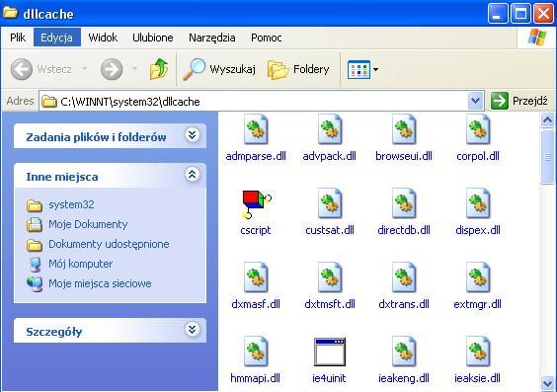Select the custsat.dll file icon
Viewport: 557px width, 392px height.
pyautogui.click(x=330, y=203)
